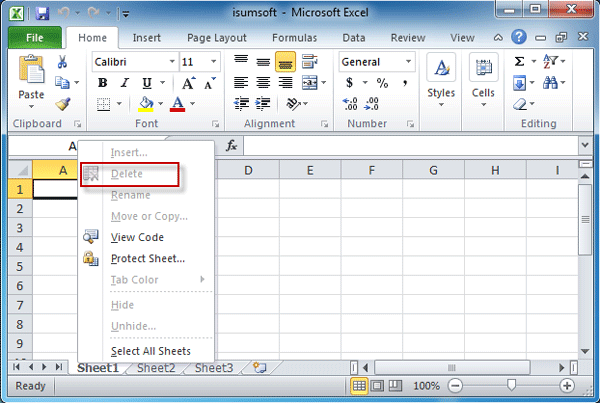Click the Insert Function fx icon
The image size is (600, 403).
231,146
